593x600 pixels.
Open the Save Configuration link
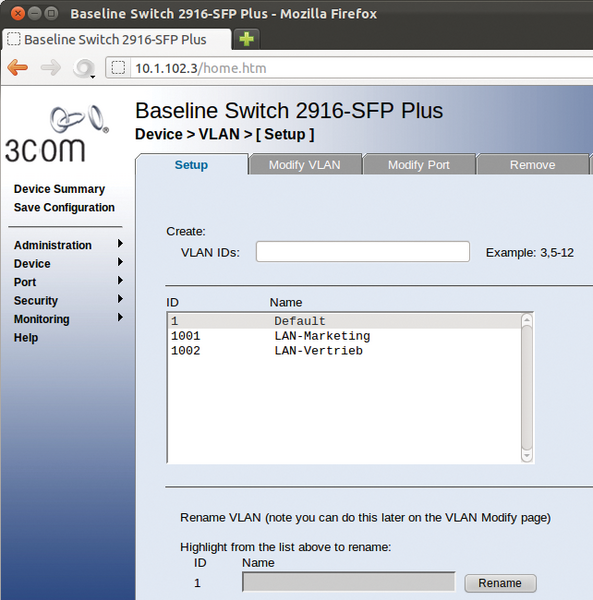point(64,207)
